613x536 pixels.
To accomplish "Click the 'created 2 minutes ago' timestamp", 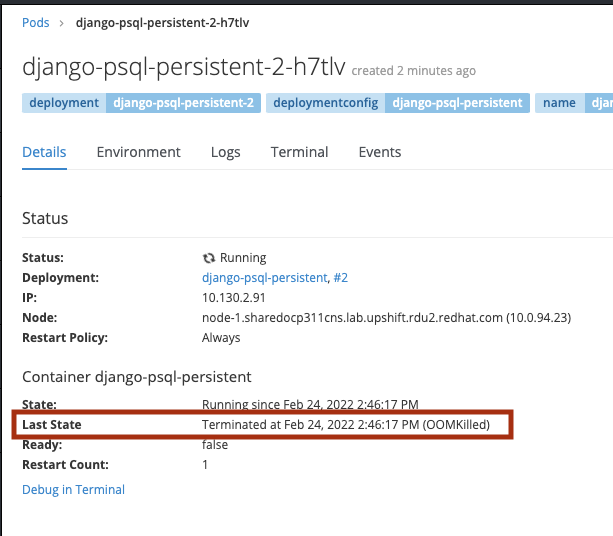I will 413,71.
